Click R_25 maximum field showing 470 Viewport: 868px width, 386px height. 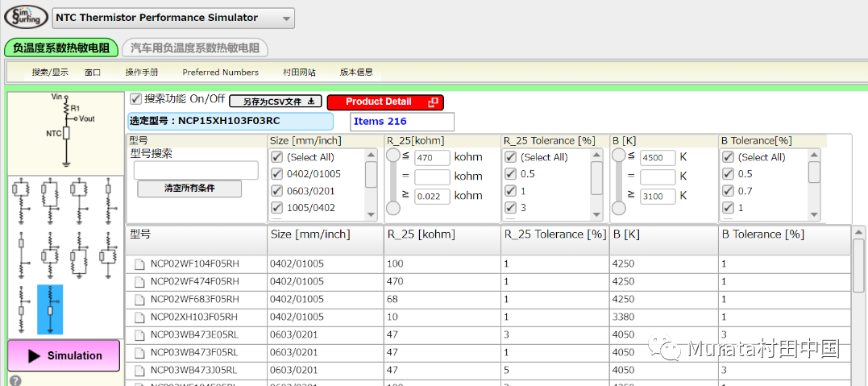coord(432,158)
